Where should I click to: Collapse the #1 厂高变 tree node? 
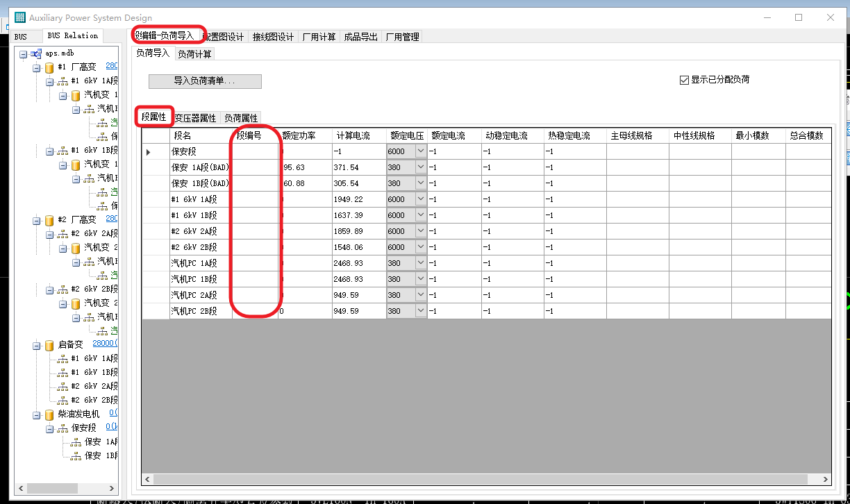pyautogui.click(x=36, y=68)
